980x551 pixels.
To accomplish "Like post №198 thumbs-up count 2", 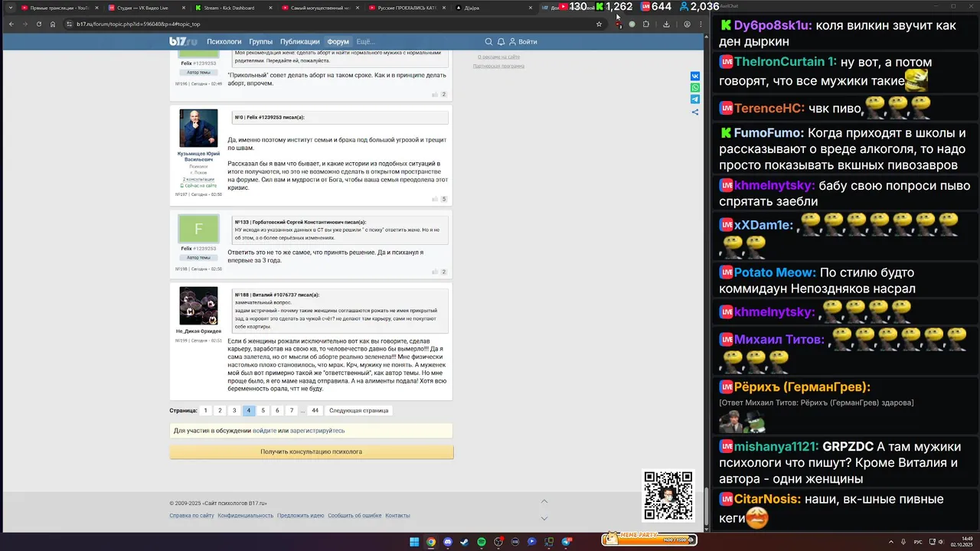I will pos(439,272).
